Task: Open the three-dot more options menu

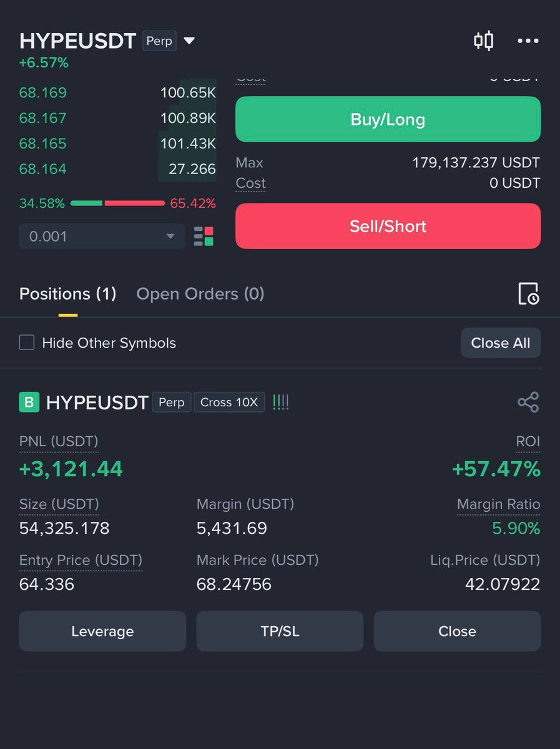Action: click(528, 41)
